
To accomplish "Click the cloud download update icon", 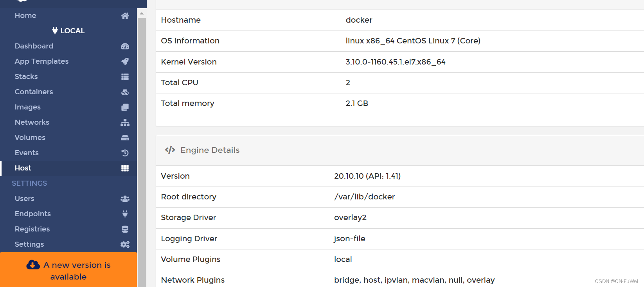I will (x=33, y=265).
